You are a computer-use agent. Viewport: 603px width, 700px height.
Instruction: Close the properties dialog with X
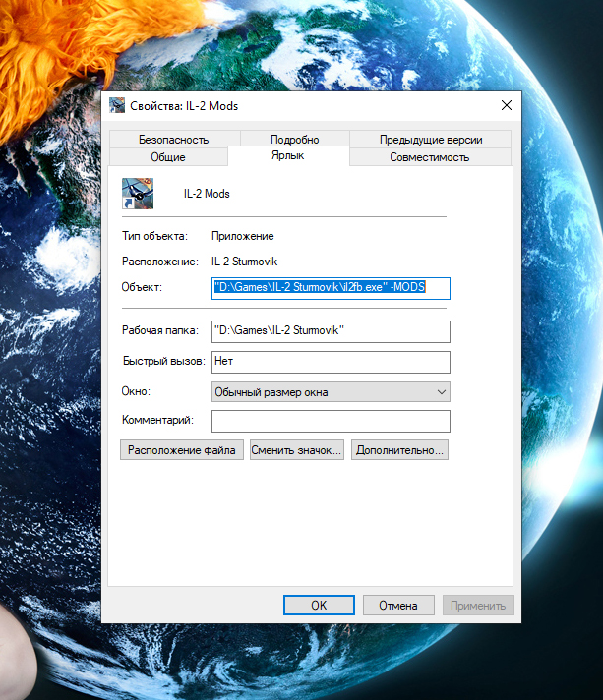pyautogui.click(x=506, y=105)
